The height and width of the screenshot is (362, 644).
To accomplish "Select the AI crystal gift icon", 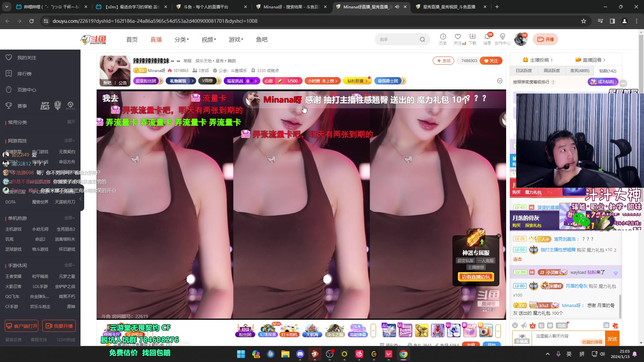I will pos(389,330).
